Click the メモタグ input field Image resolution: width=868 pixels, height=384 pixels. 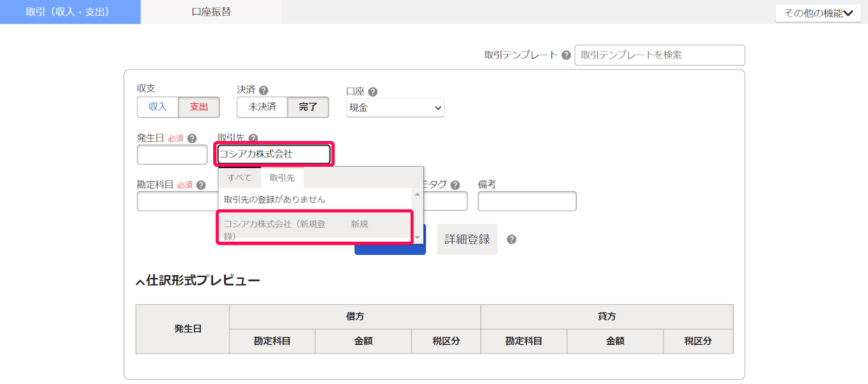point(445,201)
